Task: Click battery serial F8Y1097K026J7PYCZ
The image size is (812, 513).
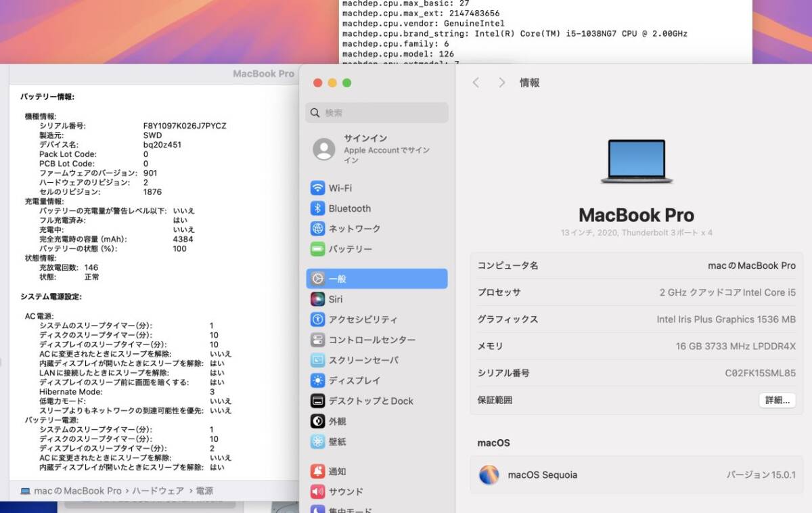Action: tap(185, 126)
